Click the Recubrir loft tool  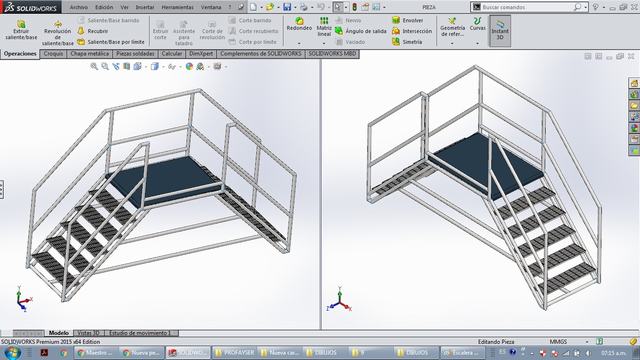pyautogui.click(x=93, y=31)
